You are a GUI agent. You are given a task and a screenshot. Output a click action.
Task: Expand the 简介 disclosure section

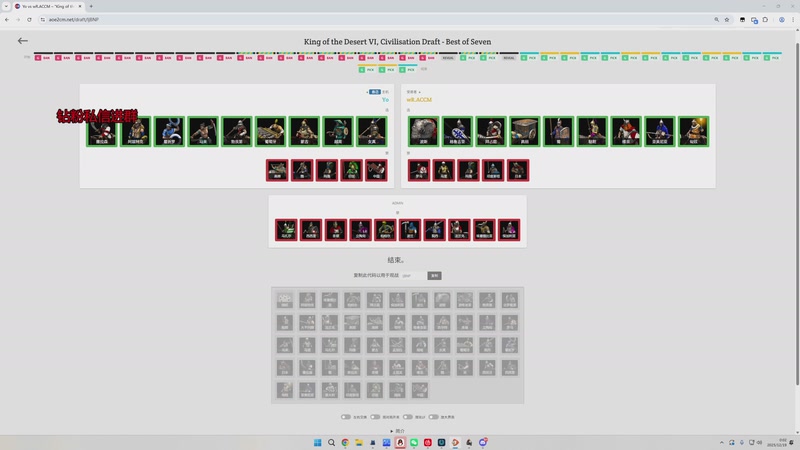pyautogui.click(x=397, y=431)
